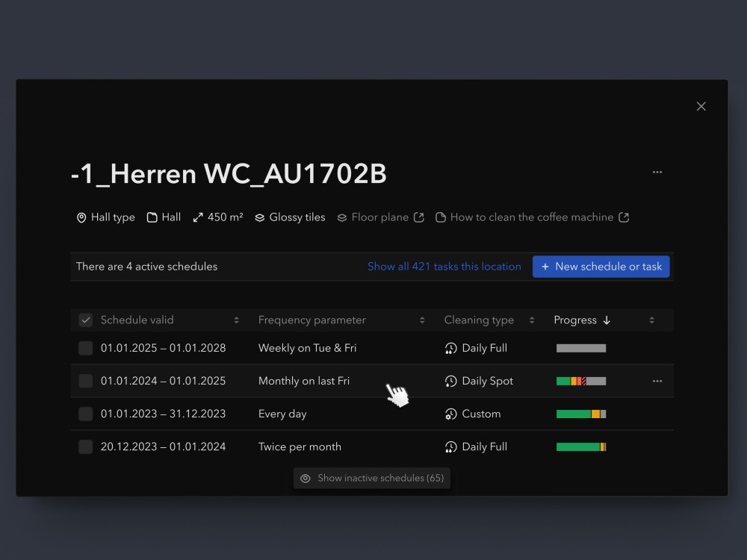The width and height of the screenshot is (747, 560).
Task: Click the Every day frequency cell
Action: [282, 414]
